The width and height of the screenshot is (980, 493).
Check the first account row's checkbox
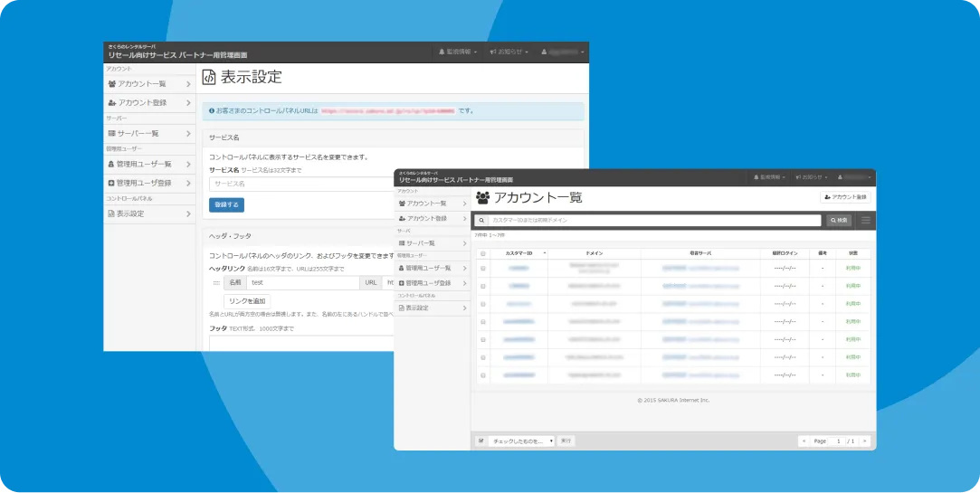pos(482,269)
